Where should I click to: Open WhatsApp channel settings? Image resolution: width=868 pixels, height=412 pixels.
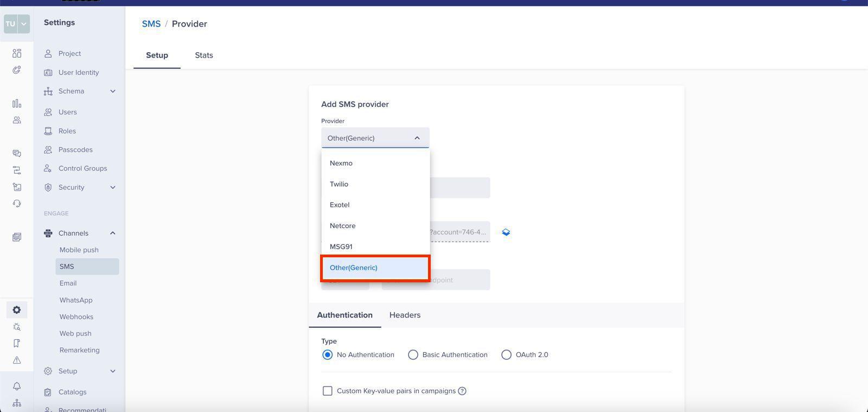pos(76,300)
